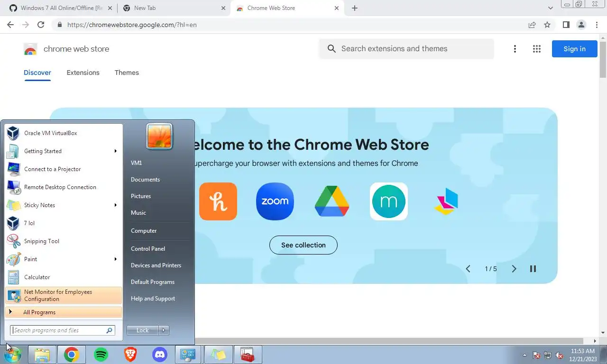Switch to the Extensions tab
607x364 pixels.
(x=83, y=73)
